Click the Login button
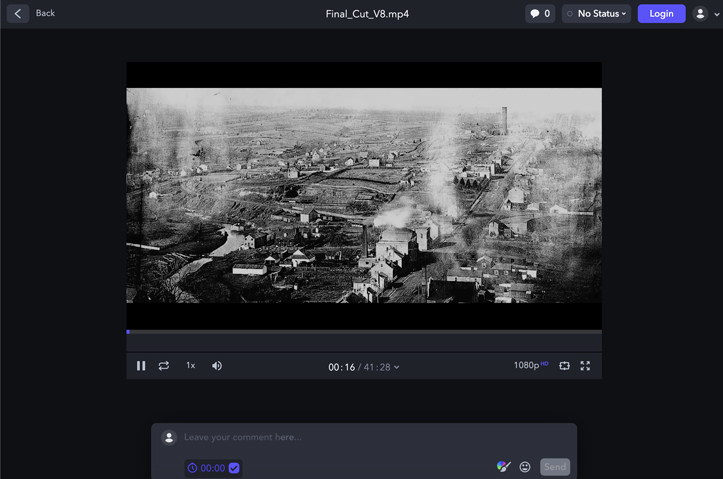 661,14
